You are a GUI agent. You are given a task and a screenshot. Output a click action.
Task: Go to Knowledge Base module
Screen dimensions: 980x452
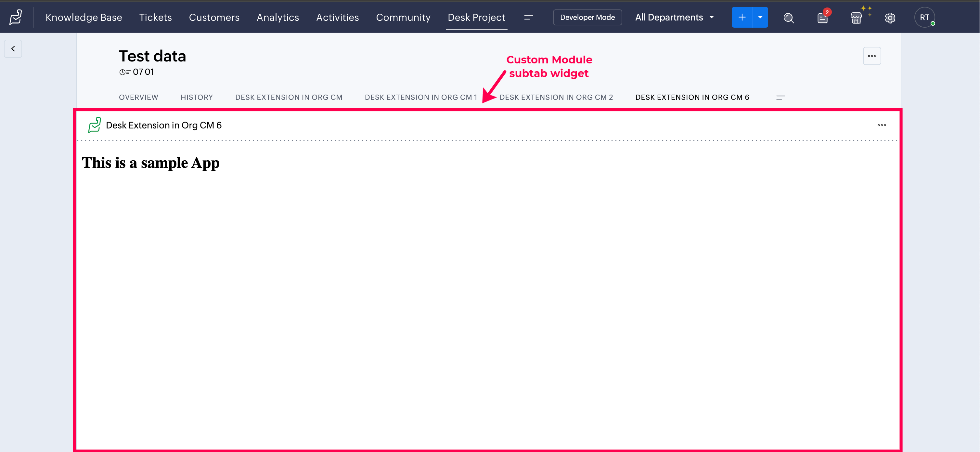click(84, 17)
